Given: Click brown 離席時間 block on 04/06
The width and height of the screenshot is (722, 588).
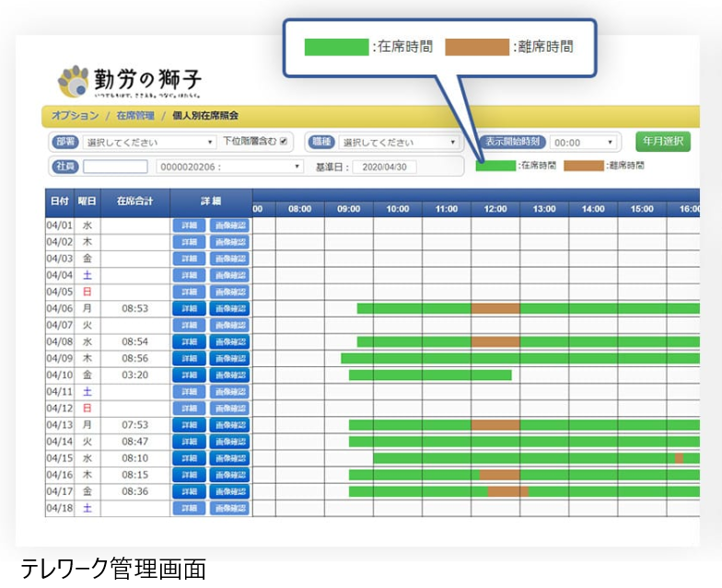Looking at the screenshot, I should tap(495, 308).
